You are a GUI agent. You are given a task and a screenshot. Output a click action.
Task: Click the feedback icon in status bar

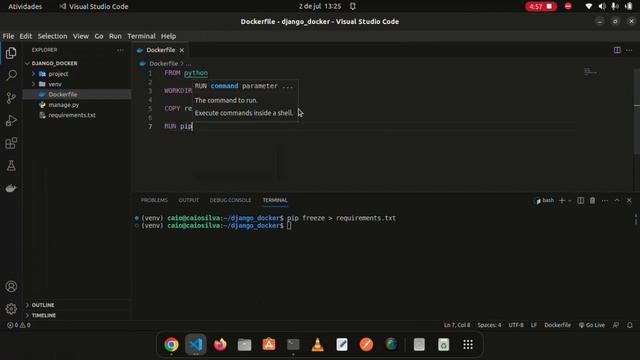616,325
